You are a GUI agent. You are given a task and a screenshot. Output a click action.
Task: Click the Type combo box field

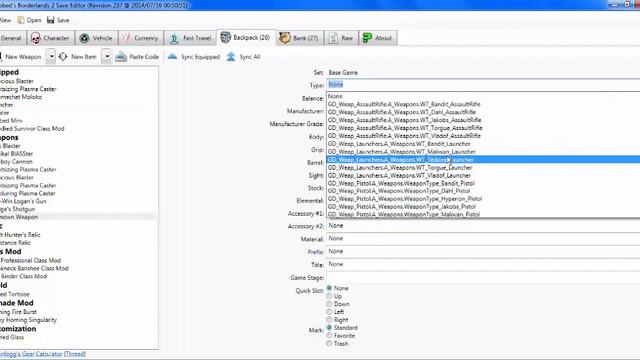483,85
